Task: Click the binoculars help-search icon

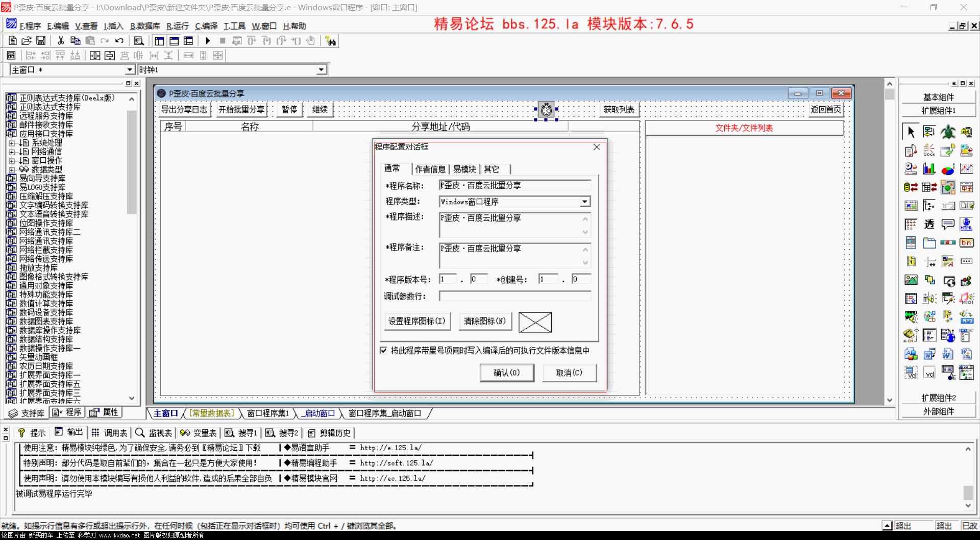Action: click(x=331, y=41)
